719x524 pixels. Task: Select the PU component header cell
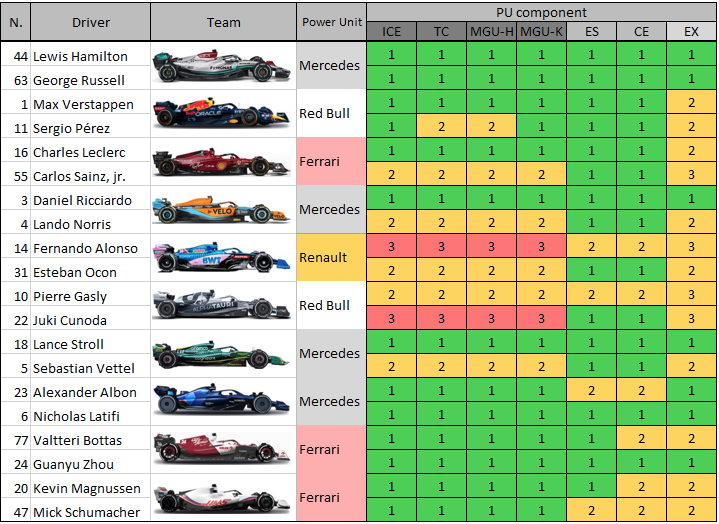pyautogui.click(x=541, y=12)
